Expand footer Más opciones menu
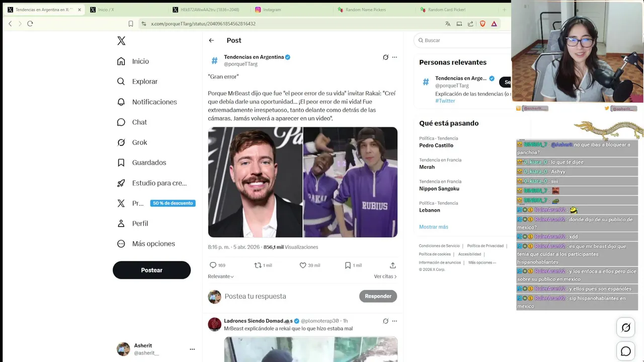The height and width of the screenshot is (362, 644). point(482,262)
